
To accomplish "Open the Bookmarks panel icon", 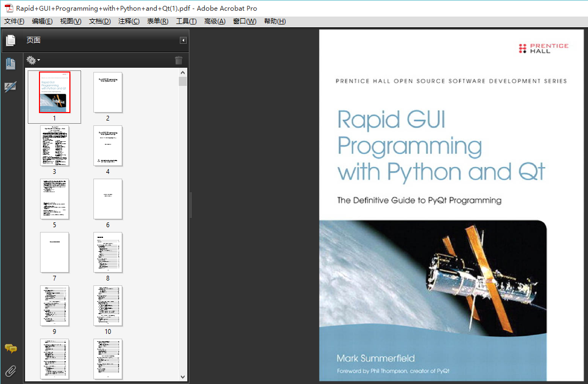I will point(11,64).
